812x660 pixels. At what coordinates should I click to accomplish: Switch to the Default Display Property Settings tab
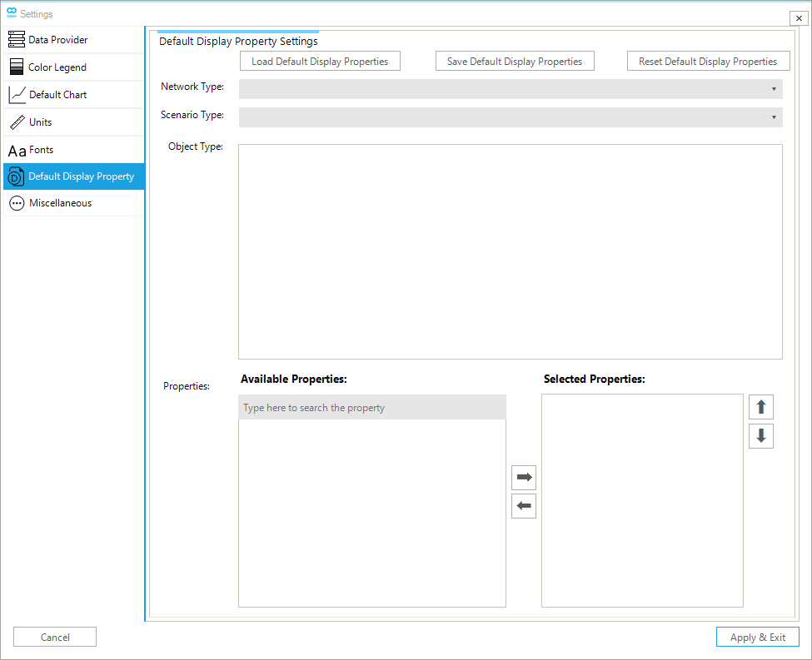click(237, 41)
